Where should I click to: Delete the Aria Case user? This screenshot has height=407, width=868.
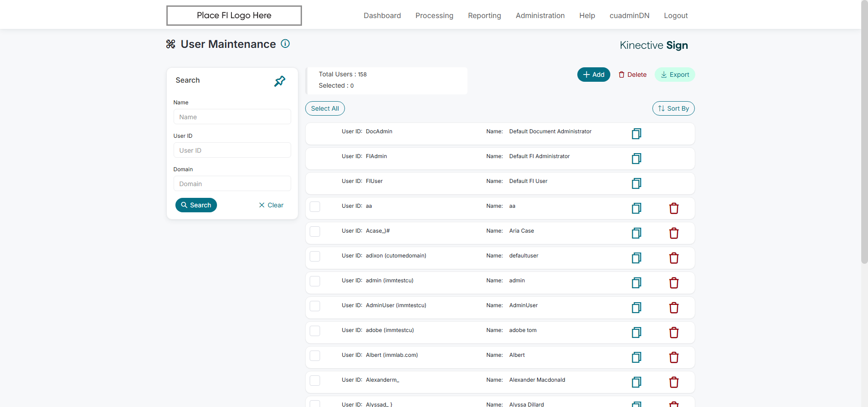(x=674, y=233)
